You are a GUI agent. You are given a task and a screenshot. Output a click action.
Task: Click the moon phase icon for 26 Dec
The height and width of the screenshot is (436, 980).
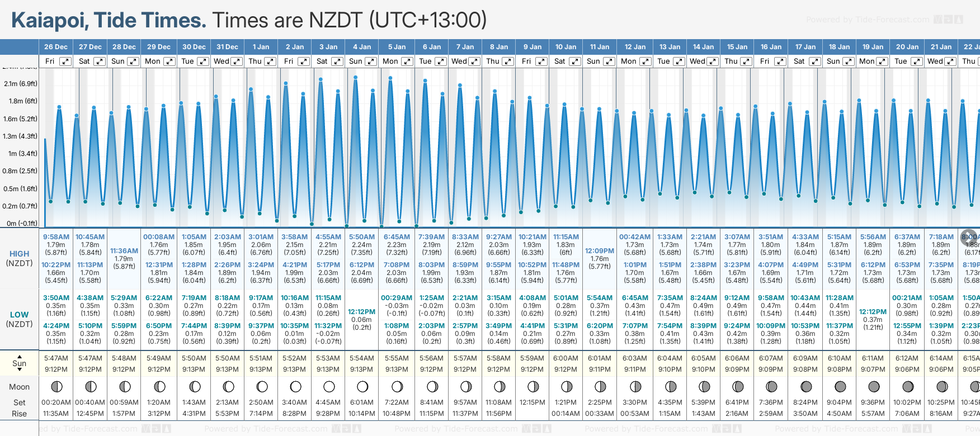click(x=56, y=386)
